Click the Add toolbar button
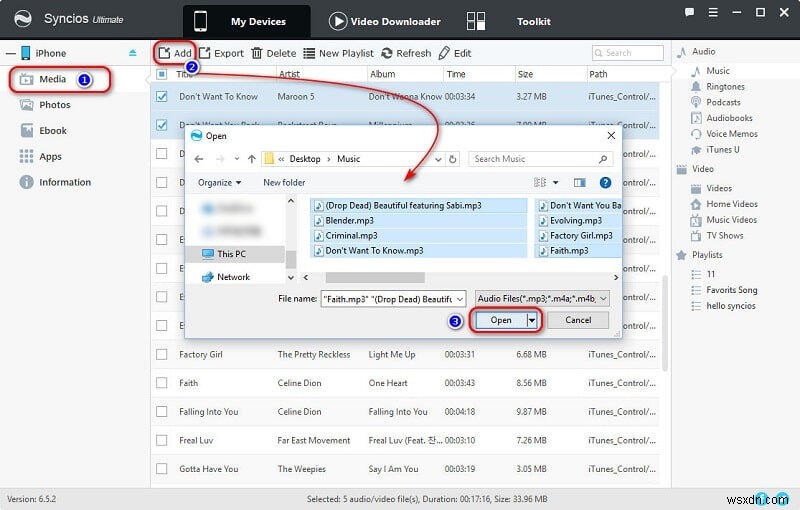The height and width of the screenshot is (510, 800). pyautogui.click(x=175, y=53)
